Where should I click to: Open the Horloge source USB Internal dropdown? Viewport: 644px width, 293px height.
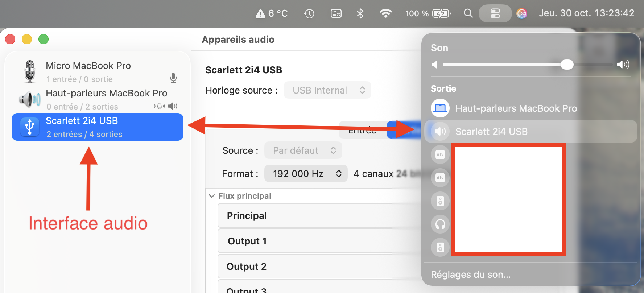tap(327, 90)
